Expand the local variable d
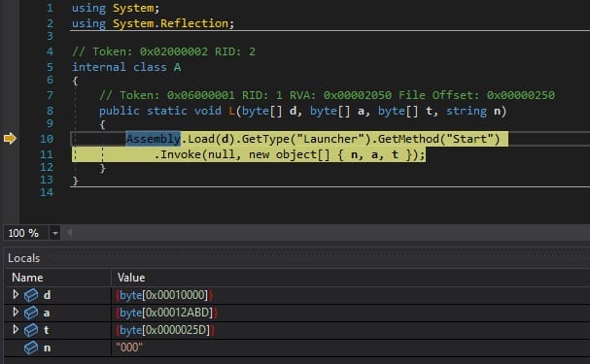Screen dimensions: 590x364 point(16,294)
